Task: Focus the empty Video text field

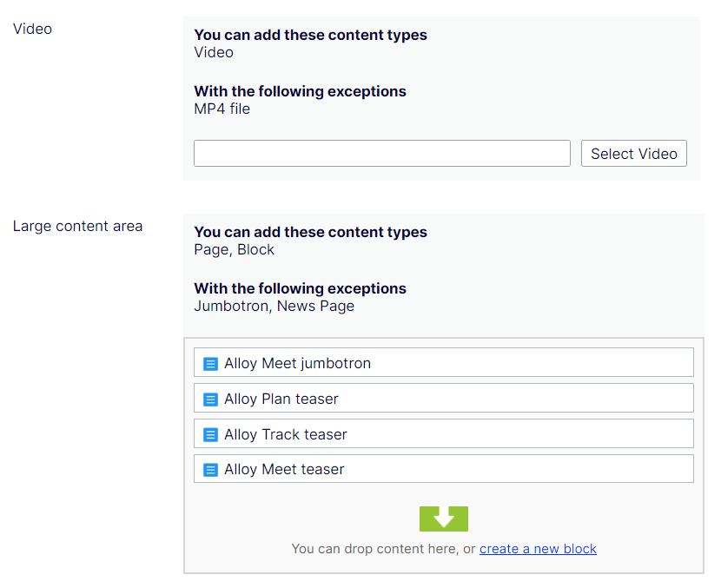Action: (x=381, y=154)
